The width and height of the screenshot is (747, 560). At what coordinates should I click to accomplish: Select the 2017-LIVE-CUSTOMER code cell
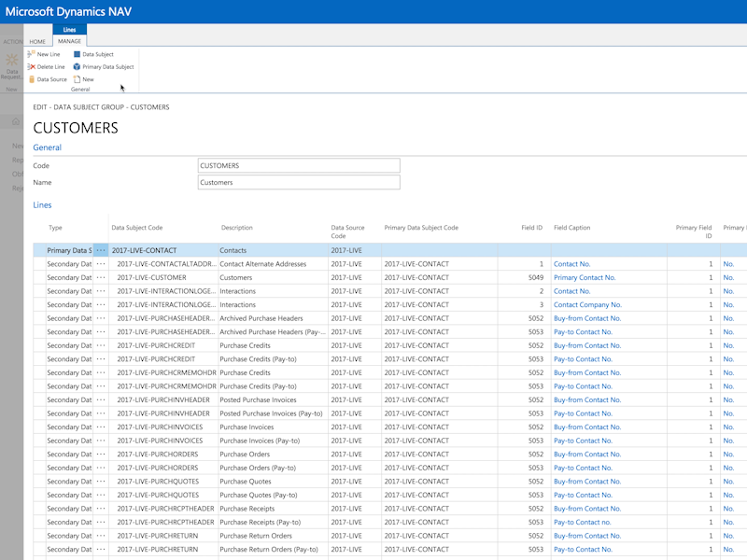click(x=163, y=277)
